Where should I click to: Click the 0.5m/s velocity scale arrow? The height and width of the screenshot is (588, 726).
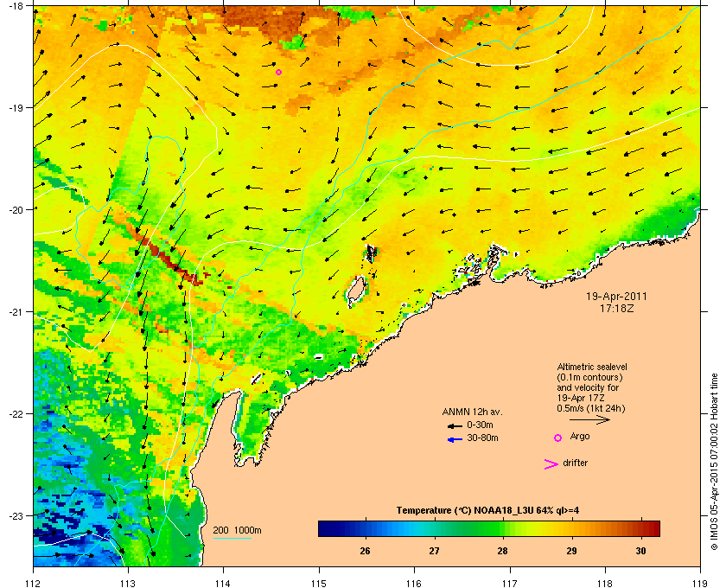(x=589, y=419)
